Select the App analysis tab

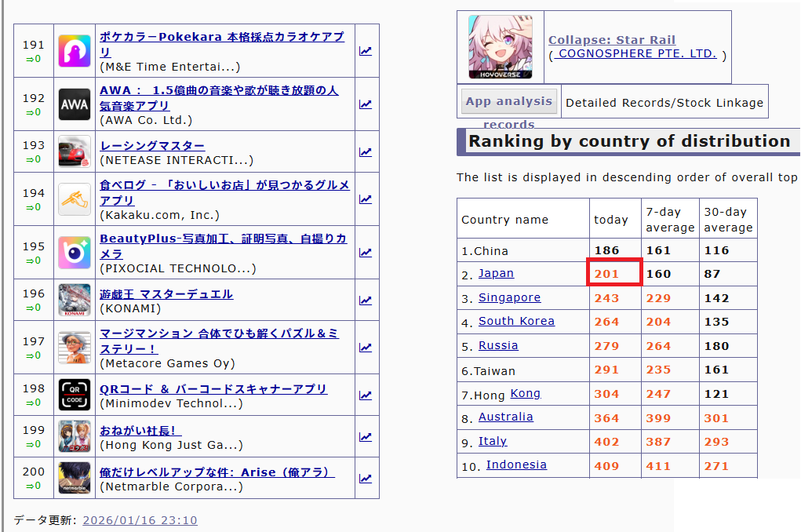[509, 101]
